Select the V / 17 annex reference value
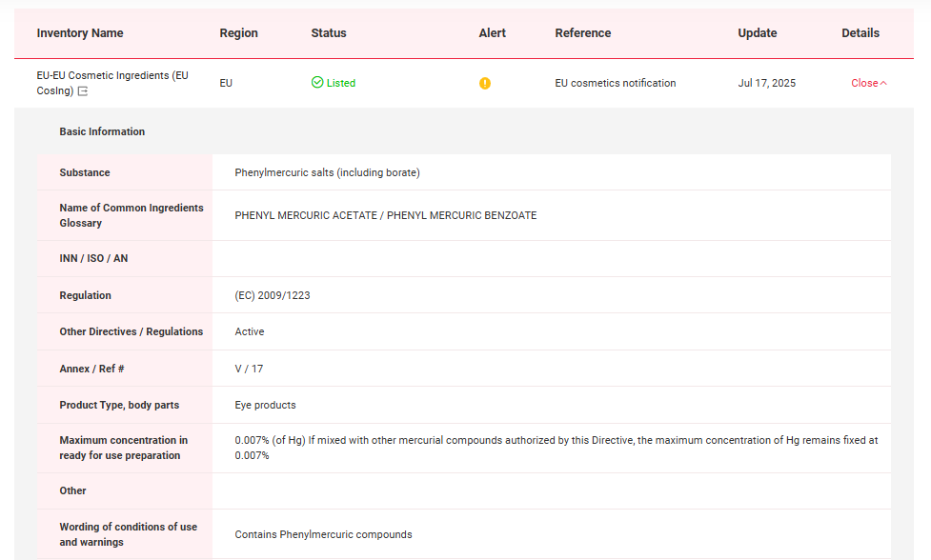 [x=249, y=369]
